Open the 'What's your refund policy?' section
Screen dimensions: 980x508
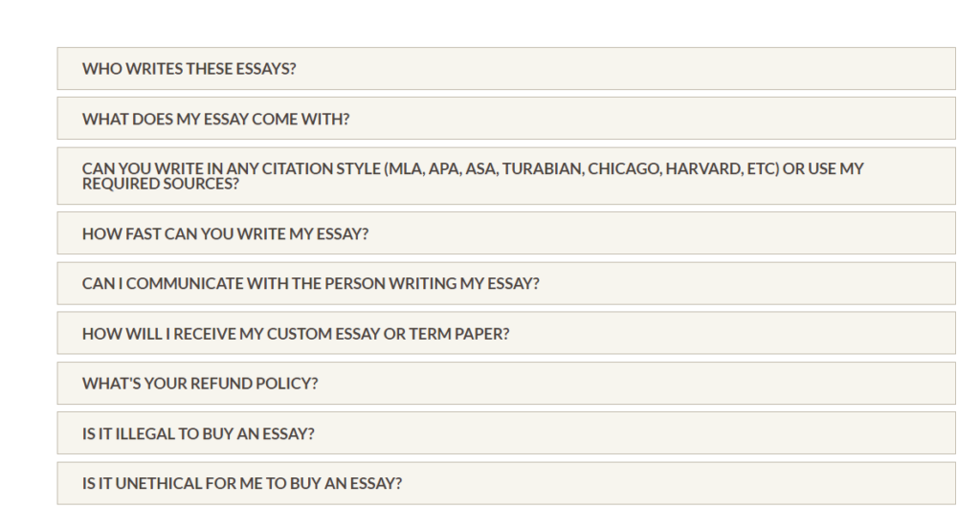click(506, 383)
